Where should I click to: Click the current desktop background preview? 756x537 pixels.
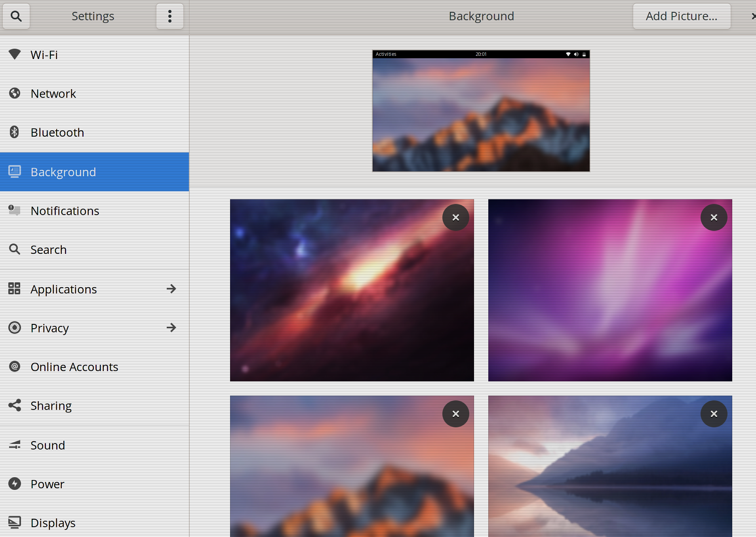[x=481, y=111]
